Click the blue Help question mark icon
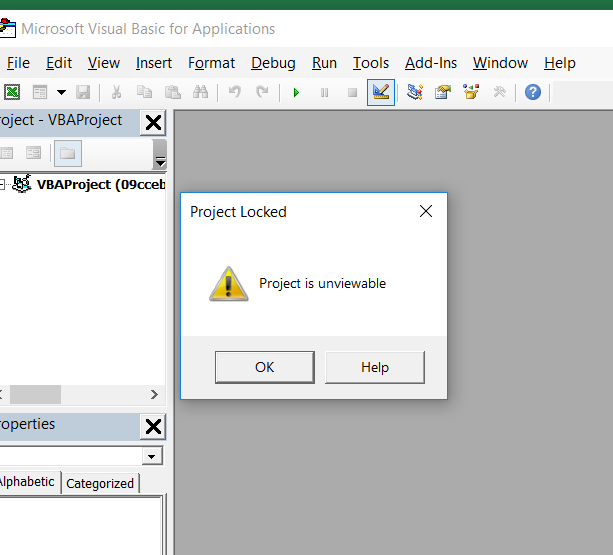Screen dimensions: 613x555 click(x=533, y=92)
